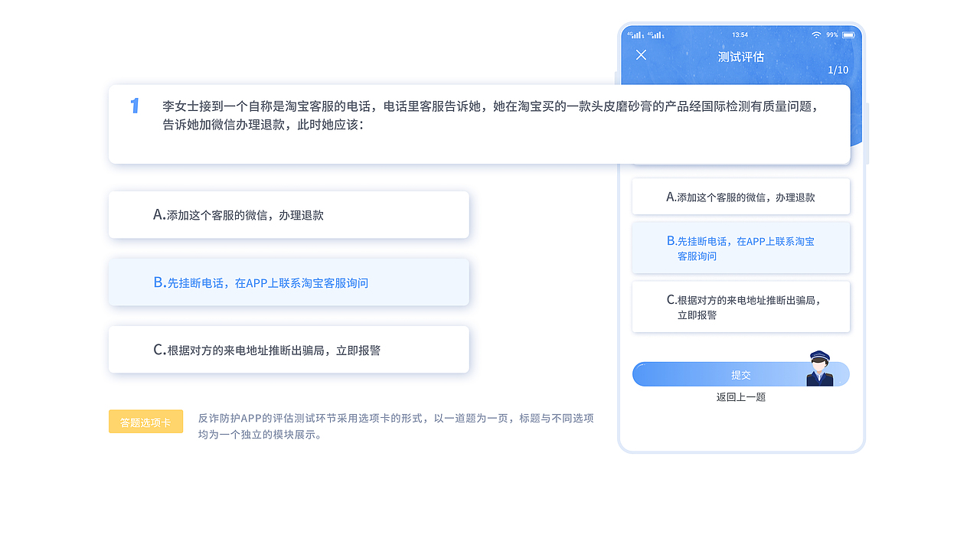Screen dimensions: 980x551
Task: Click the police officer avatar on the submit bar
Action: point(820,368)
